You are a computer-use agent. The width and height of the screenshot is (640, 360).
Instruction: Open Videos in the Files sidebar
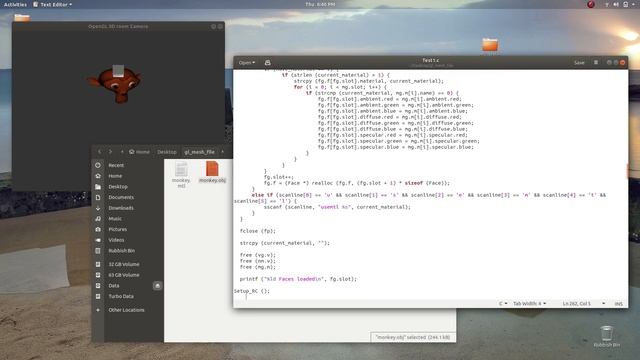(128, 240)
